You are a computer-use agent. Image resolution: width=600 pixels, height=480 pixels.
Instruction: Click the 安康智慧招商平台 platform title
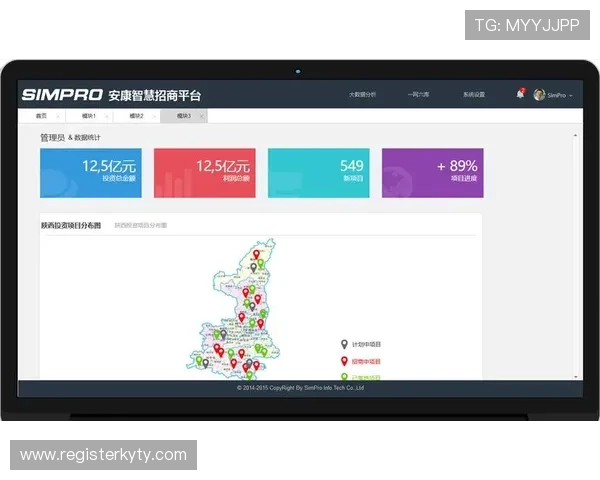tap(155, 95)
